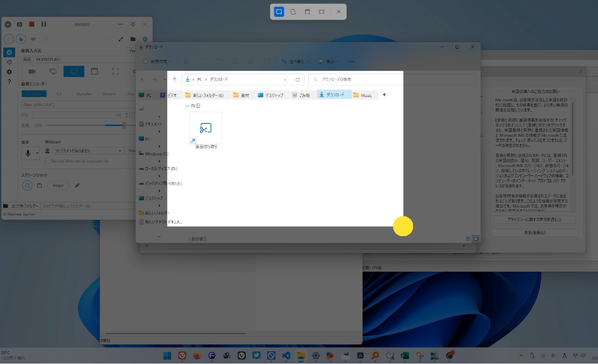Toggle mouse clicks overlay in Captura

click(21, 39)
